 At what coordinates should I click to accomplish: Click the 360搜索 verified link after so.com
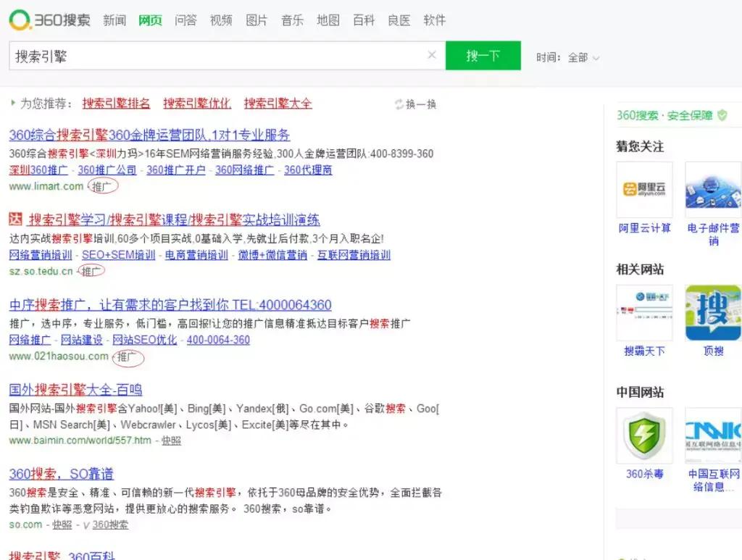(x=110, y=525)
